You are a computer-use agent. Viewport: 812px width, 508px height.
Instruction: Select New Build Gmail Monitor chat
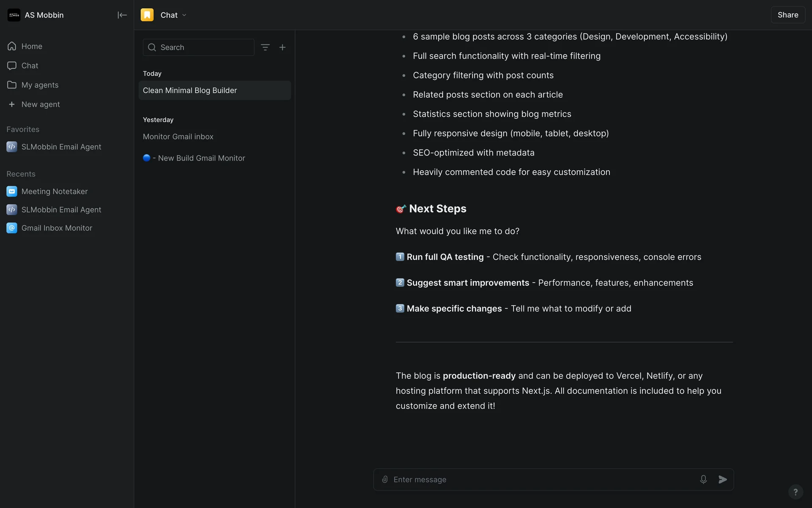tap(201, 158)
